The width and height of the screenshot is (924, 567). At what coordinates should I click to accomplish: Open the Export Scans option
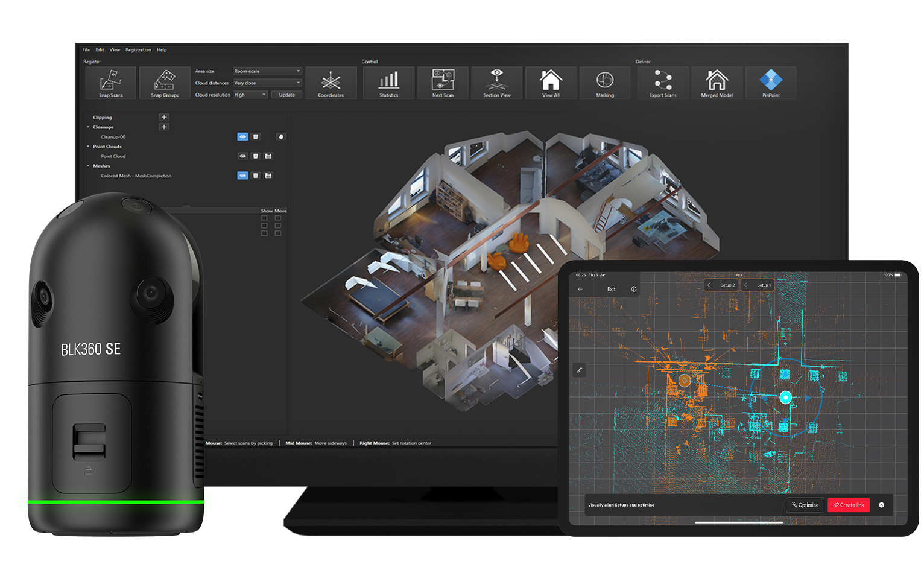(663, 82)
